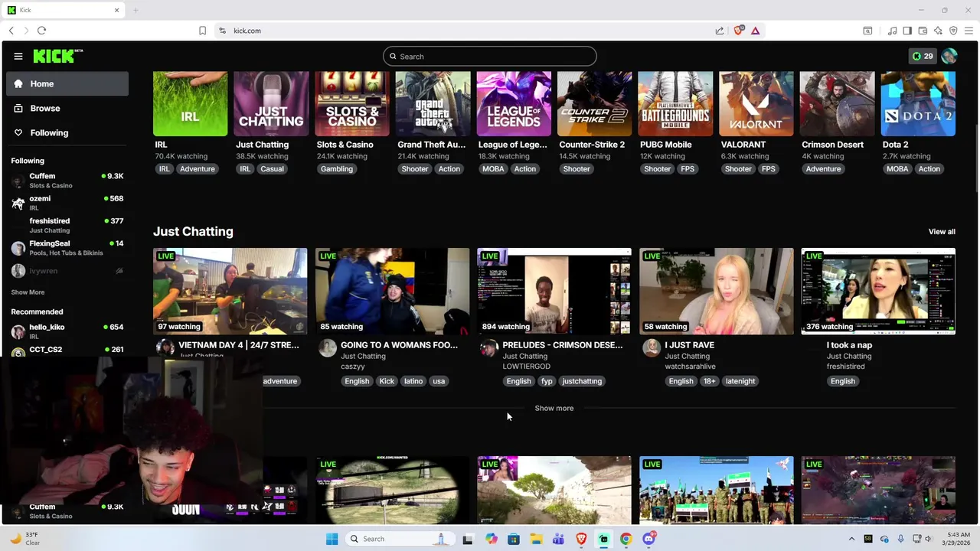
Task: Open Counter-Strike 2 category card
Action: click(x=595, y=103)
